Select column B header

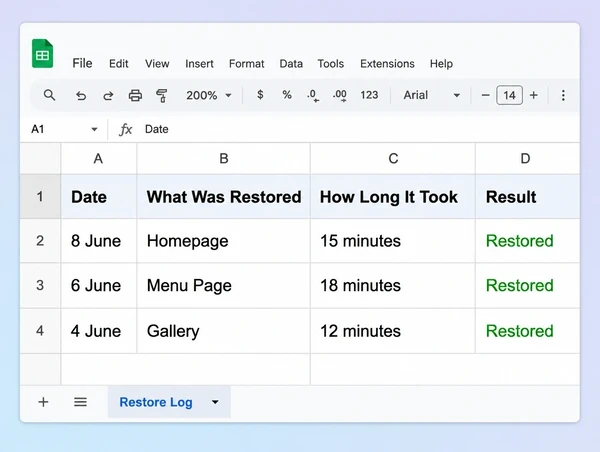coord(223,158)
